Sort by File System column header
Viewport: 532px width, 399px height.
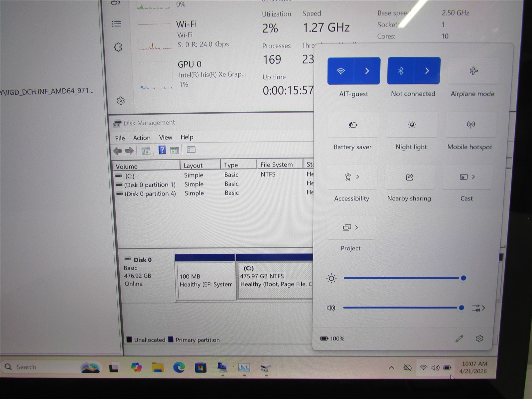pos(280,165)
